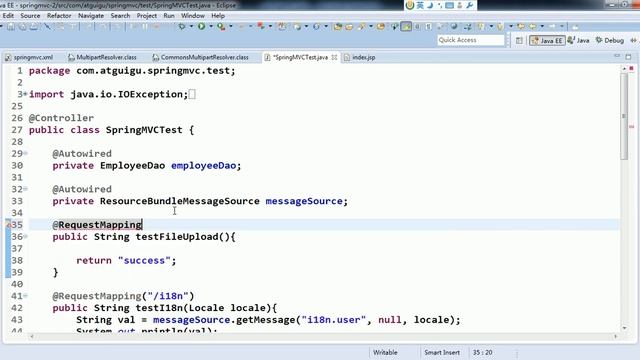
Task: Open the Debug button dropdown arrow
Action: (191, 27)
